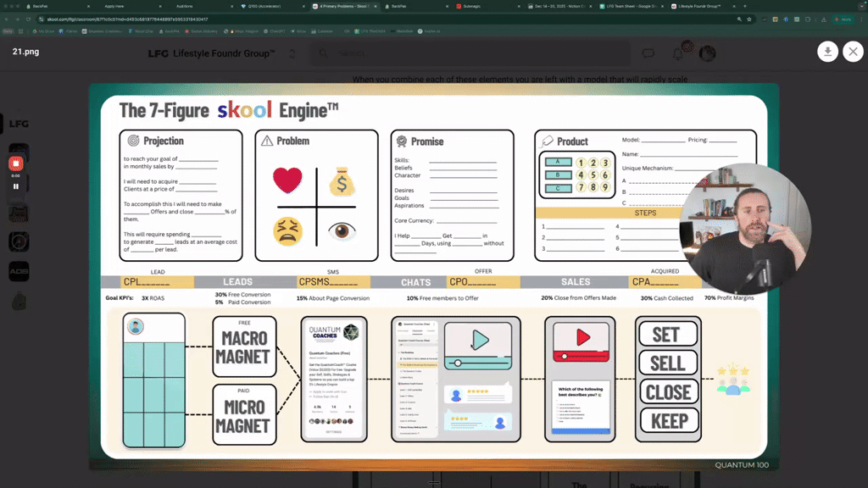The image size is (868, 488).
Task: Open the chat messages icon in the Skool header
Action: tap(648, 53)
